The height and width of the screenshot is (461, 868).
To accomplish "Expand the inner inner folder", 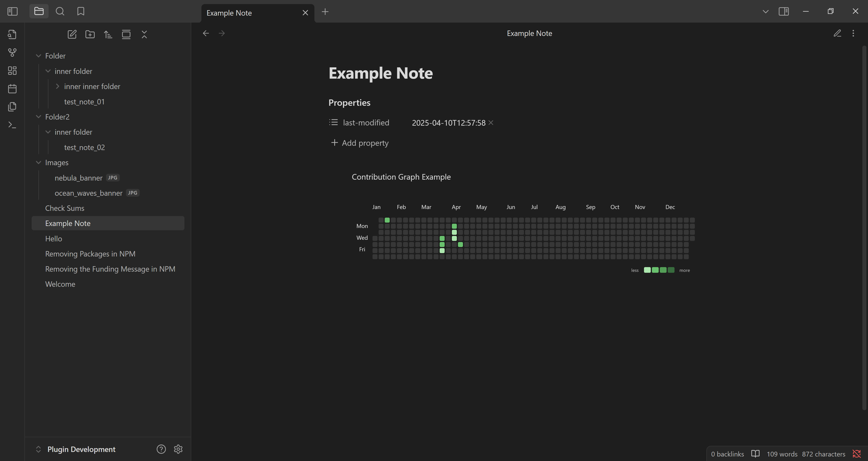I will [x=58, y=86].
